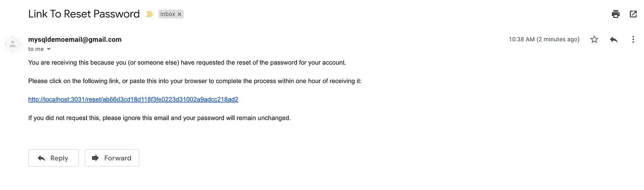Open the three-dot More options menu
The image size is (644, 190).
click(633, 39)
